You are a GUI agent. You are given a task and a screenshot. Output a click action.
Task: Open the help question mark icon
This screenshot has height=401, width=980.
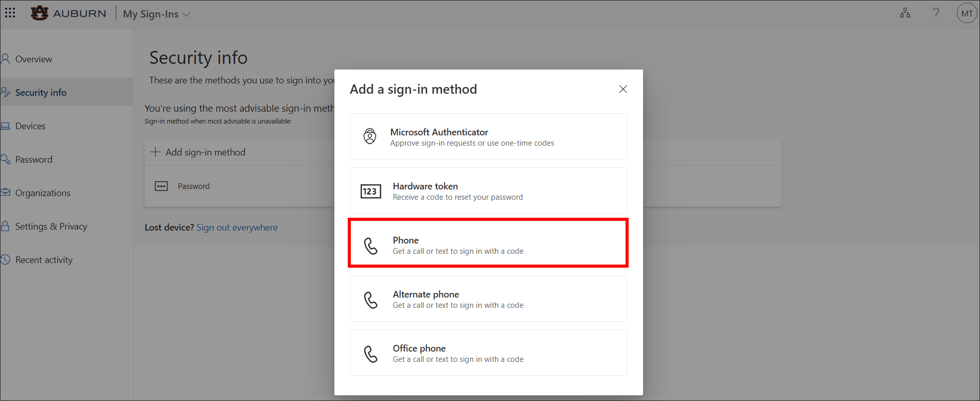936,13
